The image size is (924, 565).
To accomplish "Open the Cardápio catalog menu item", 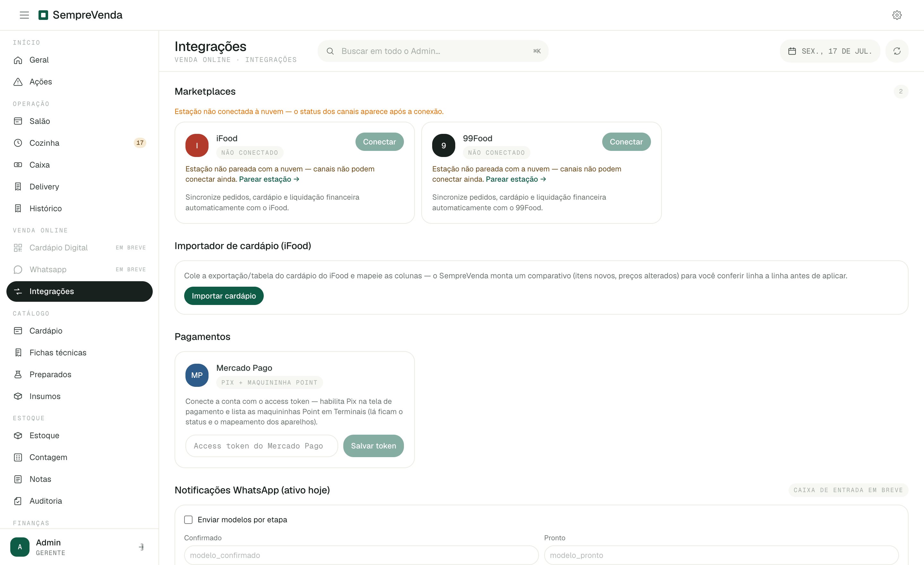I will [x=80, y=331].
